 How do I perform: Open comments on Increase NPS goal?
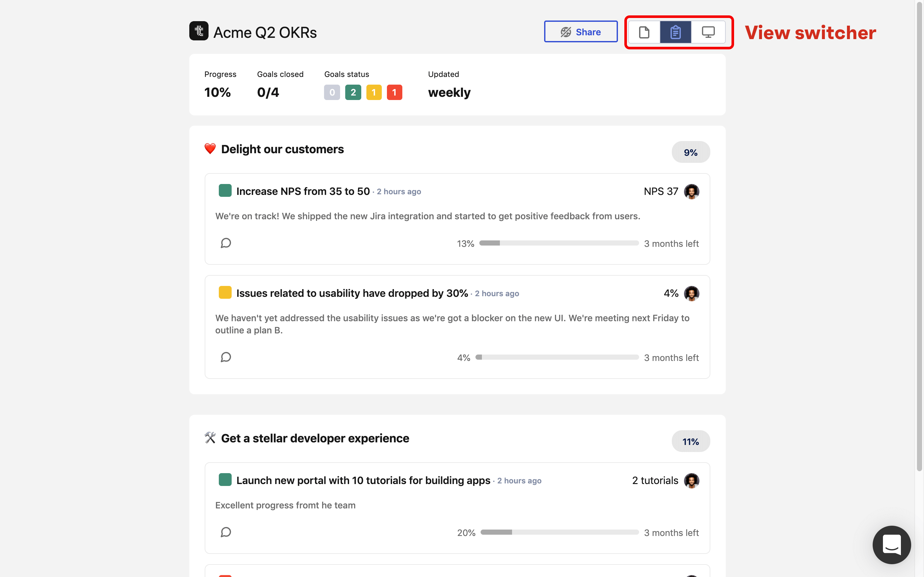click(226, 243)
